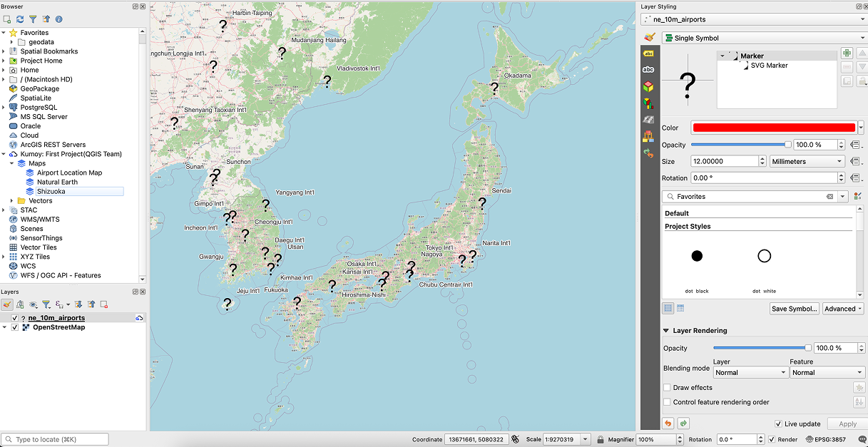Select XYZ Tiles in Browser
Image resolution: width=868 pixels, height=447 pixels.
(35, 257)
